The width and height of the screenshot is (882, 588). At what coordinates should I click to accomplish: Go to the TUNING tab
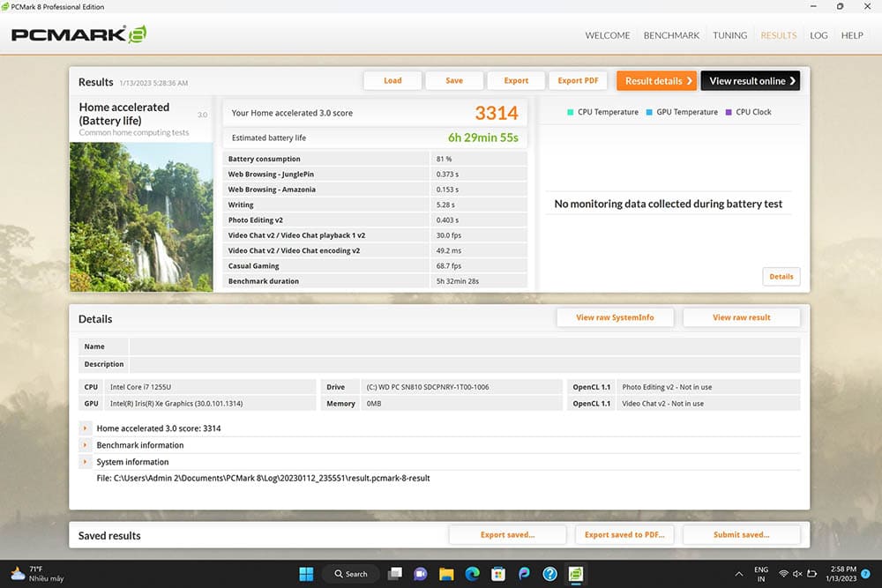[729, 35]
